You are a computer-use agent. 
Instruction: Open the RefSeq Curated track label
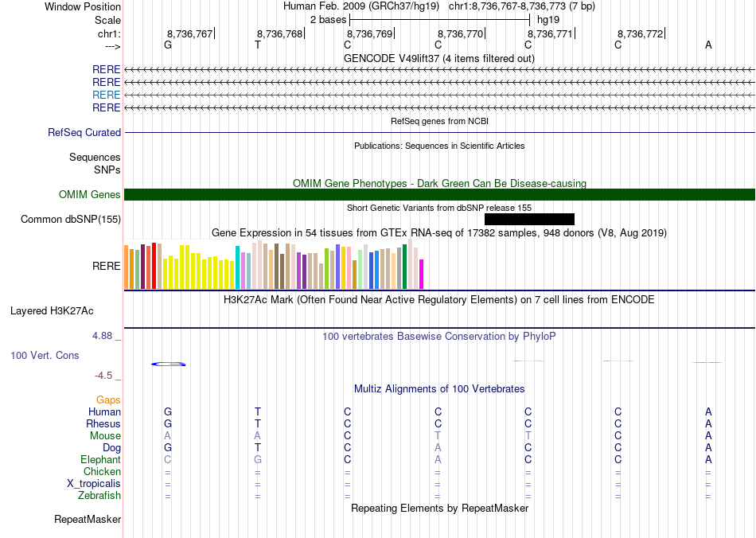point(84,133)
